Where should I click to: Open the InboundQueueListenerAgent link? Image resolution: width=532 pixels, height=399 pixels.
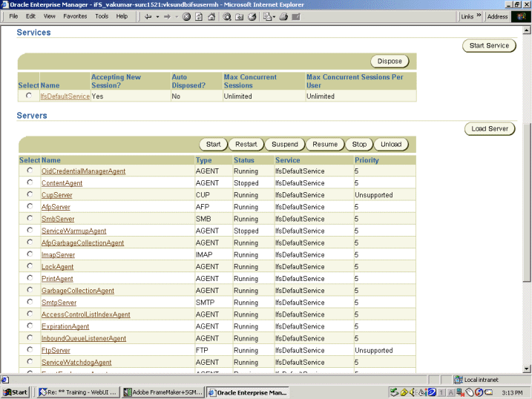click(83, 338)
